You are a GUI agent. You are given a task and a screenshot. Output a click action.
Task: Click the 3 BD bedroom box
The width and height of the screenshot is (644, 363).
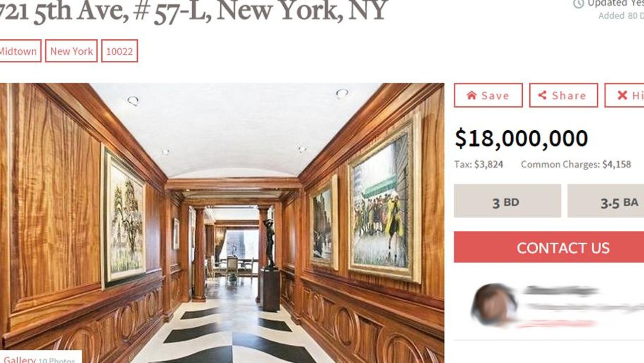[x=508, y=201]
